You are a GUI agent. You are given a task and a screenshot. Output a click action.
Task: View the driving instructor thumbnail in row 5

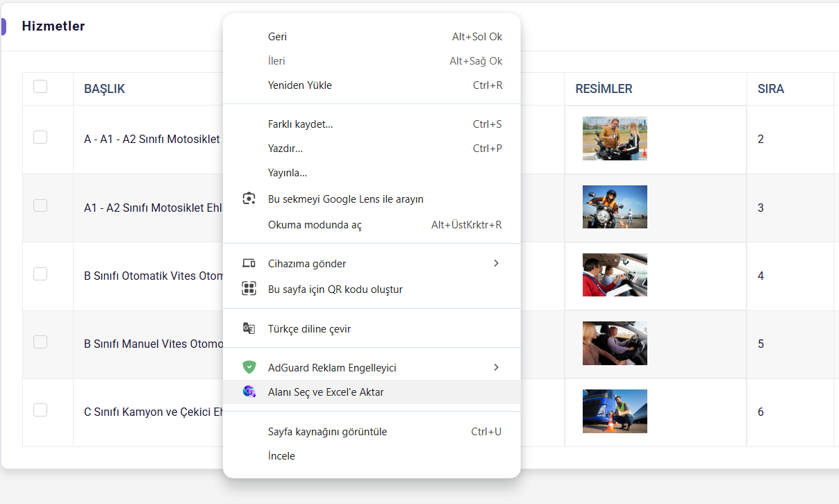click(x=615, y=343)
